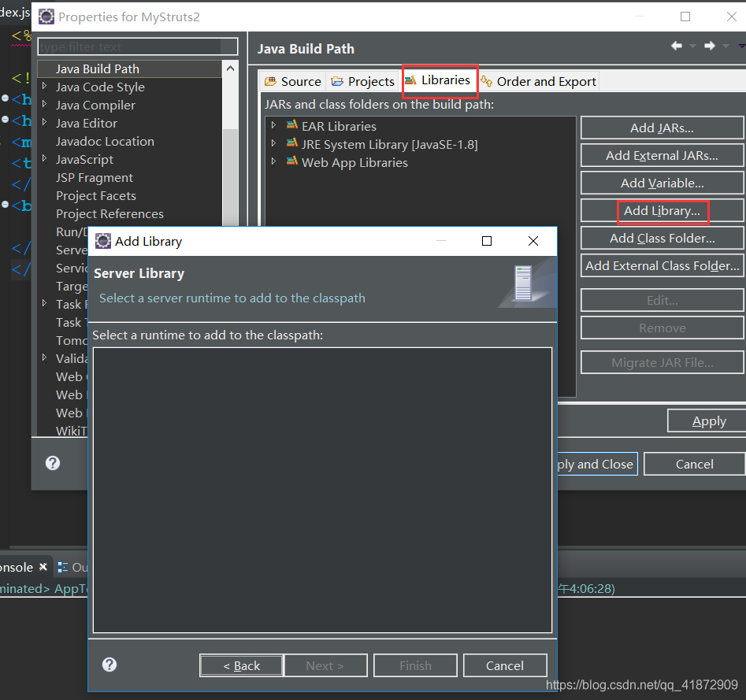Click JRE System Library [JavaSE-1.8] label
Image resolution: width=746 pixels, height=700 pixels.
[390, 144]
